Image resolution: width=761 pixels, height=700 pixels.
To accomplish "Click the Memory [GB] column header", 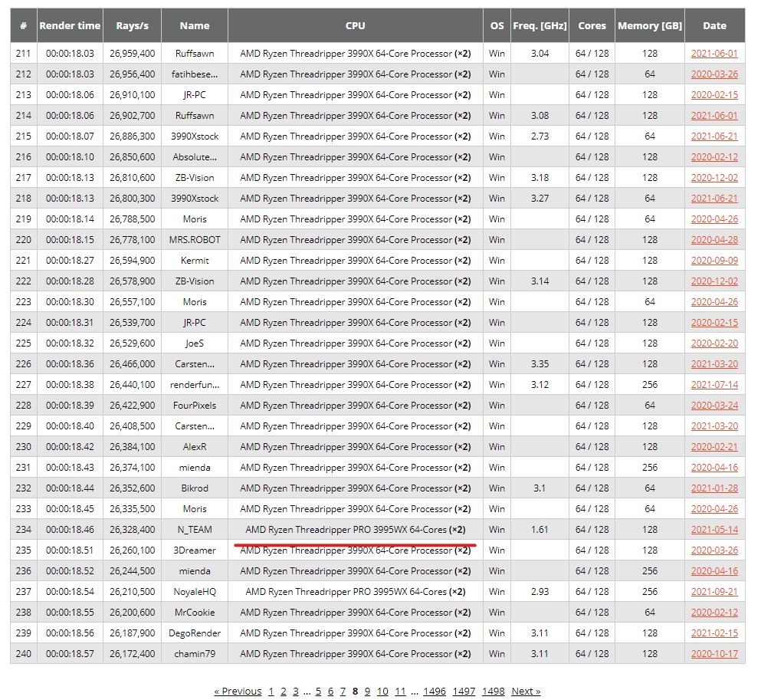I will coord(650,26).
